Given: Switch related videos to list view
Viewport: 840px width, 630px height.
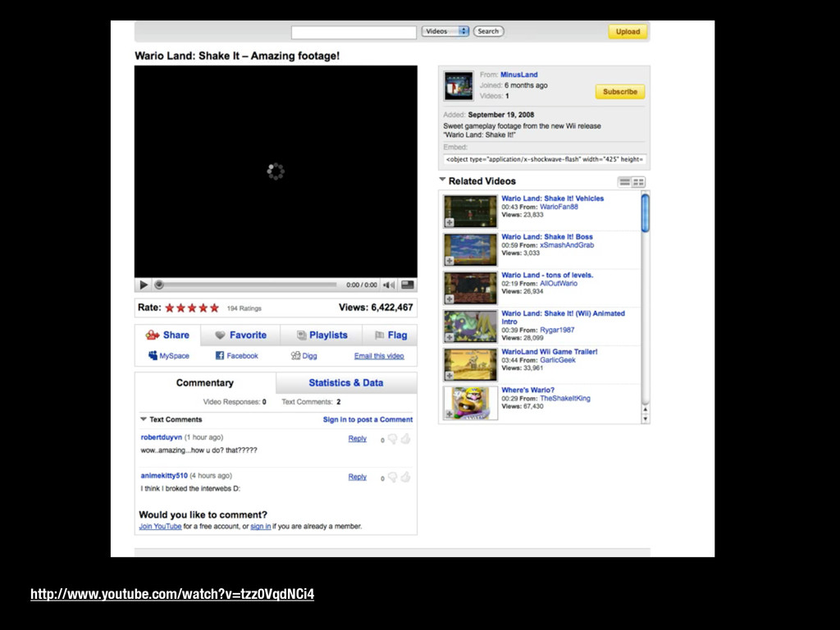Looking at the screenshot, I should [x=624, y=182].
